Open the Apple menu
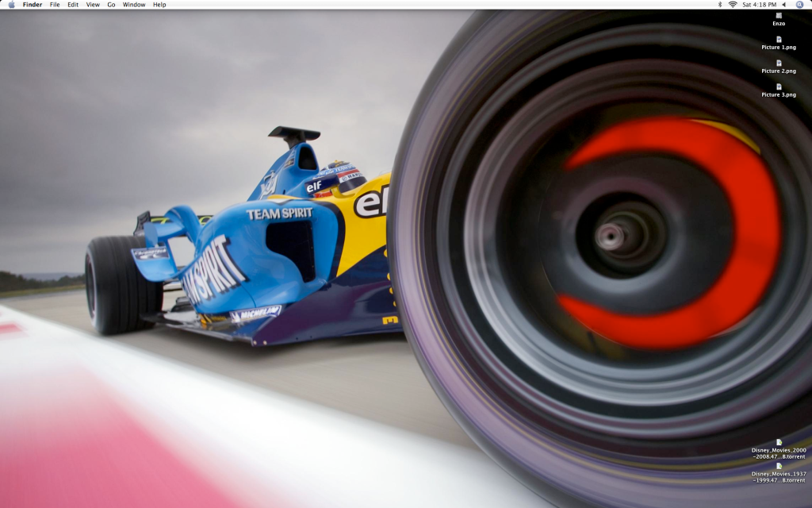812x508 pixels. point(11,5)
